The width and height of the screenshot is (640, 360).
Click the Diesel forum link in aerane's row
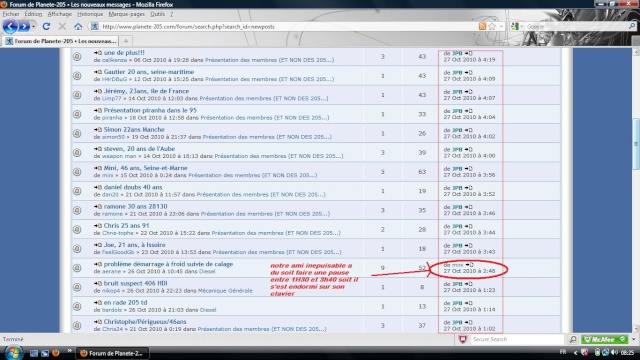207,271
